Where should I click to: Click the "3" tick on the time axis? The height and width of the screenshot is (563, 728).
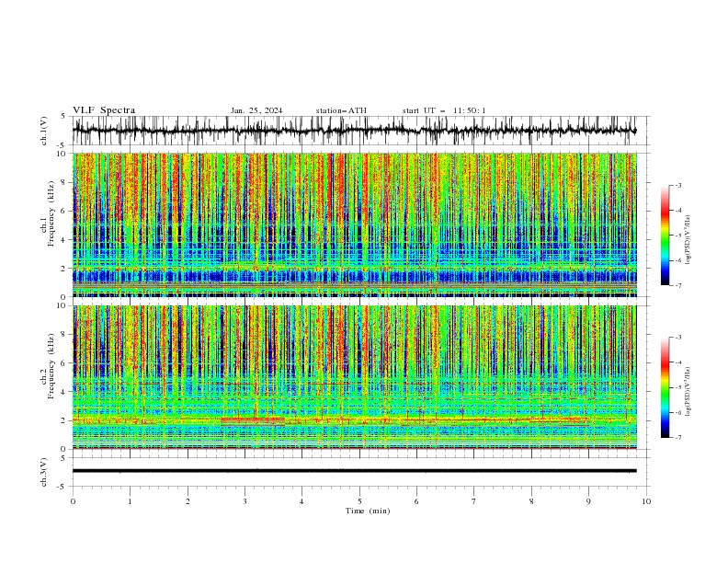click(245, 501)
